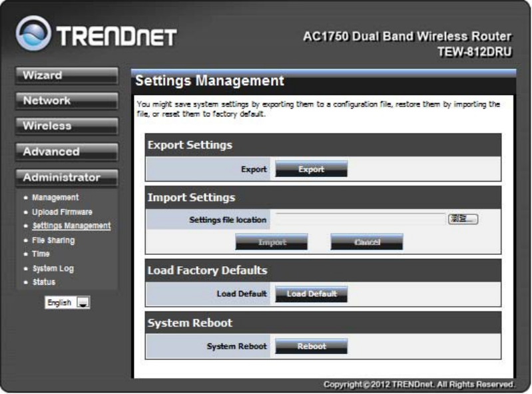Open Time settings page

pyautogui.click(x=41, y=254)
